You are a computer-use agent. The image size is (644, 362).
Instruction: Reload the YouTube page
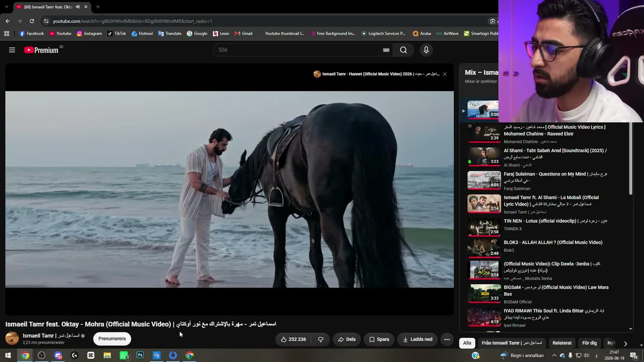coord(32,21)
